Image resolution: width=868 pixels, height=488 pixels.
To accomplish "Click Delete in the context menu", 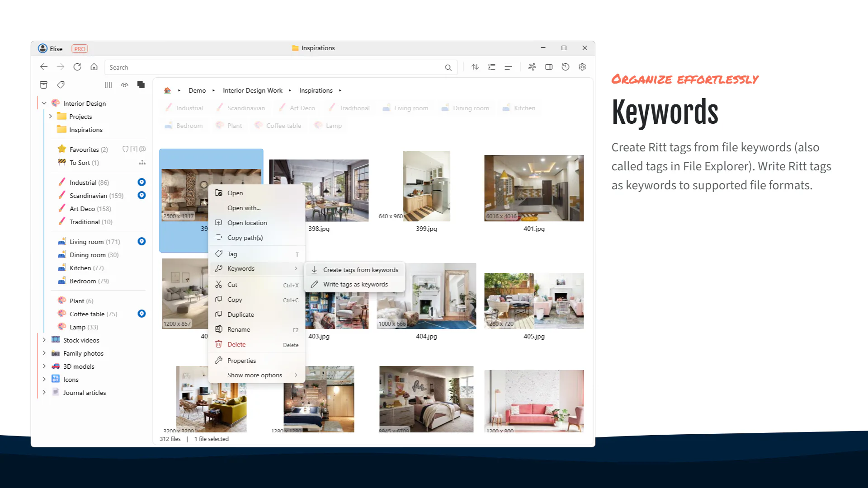I will [257, 344].
